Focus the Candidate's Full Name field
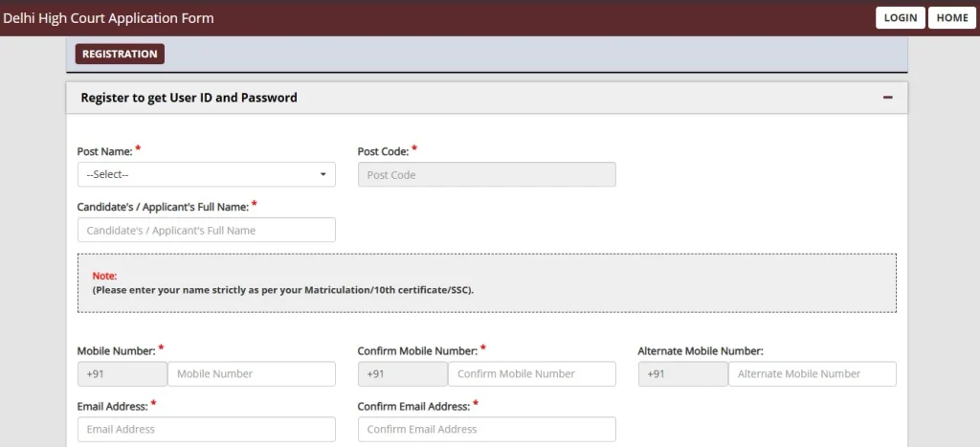This screenshot has height=447, width=980. point(207,230)
